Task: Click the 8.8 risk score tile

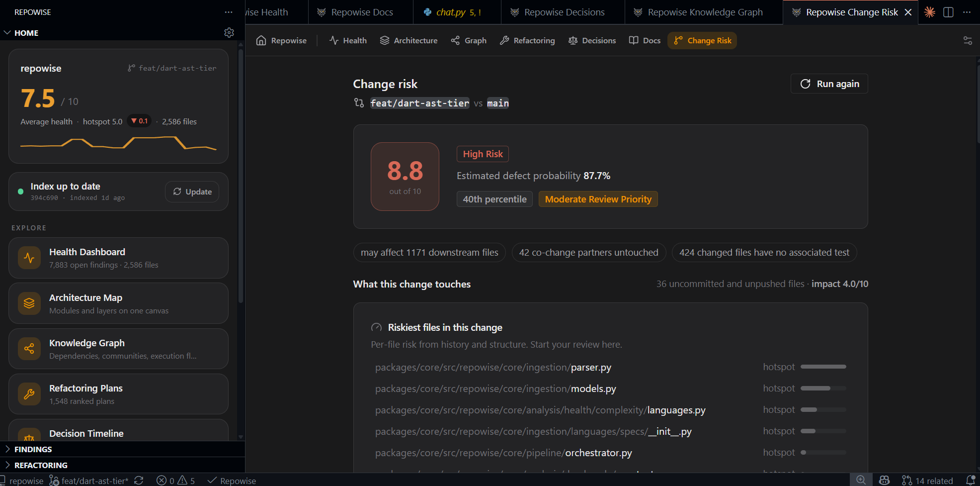Action: (405, 177)
